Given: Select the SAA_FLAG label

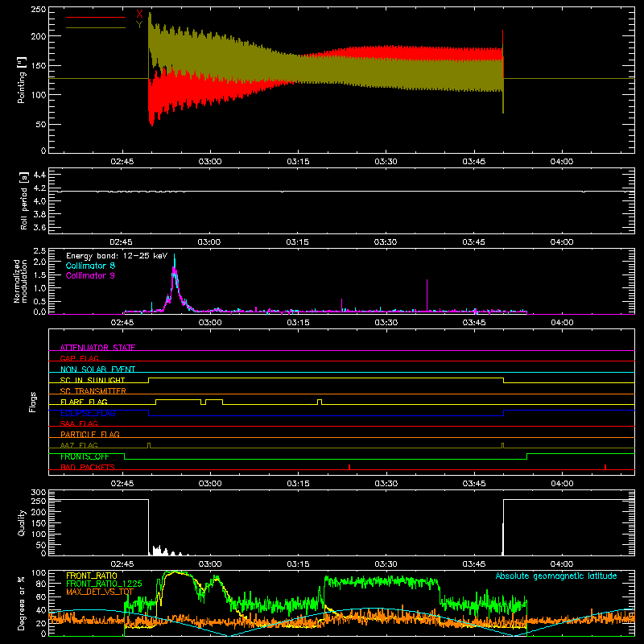Looking at the screenshot, I should [79, 423].
